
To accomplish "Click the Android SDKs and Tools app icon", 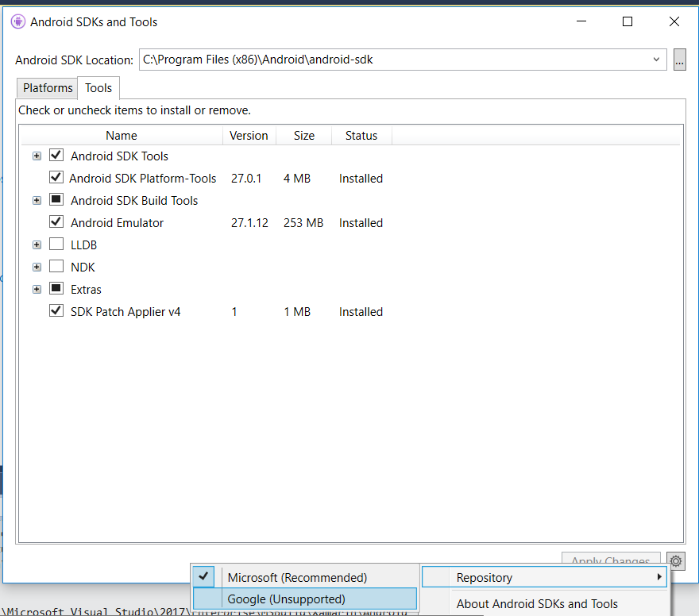I will (17, 21).
